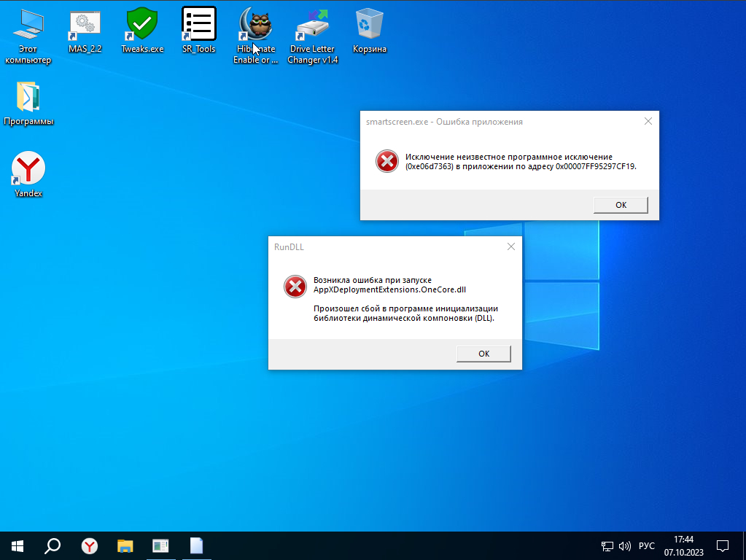Click the 0x00007FF95297CF19 address message text
The image size is (746, 560).
521,162
